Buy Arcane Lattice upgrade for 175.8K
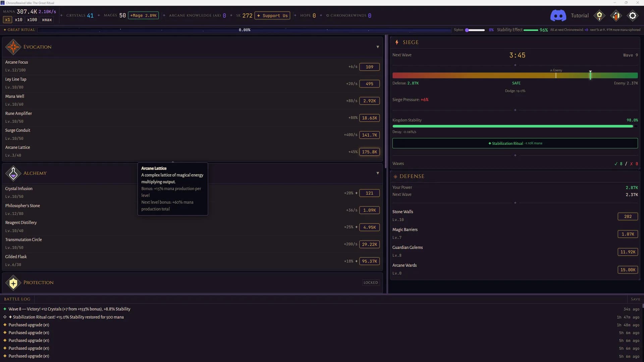The width and height of the screenshot is (644, 362). point(369,152)
